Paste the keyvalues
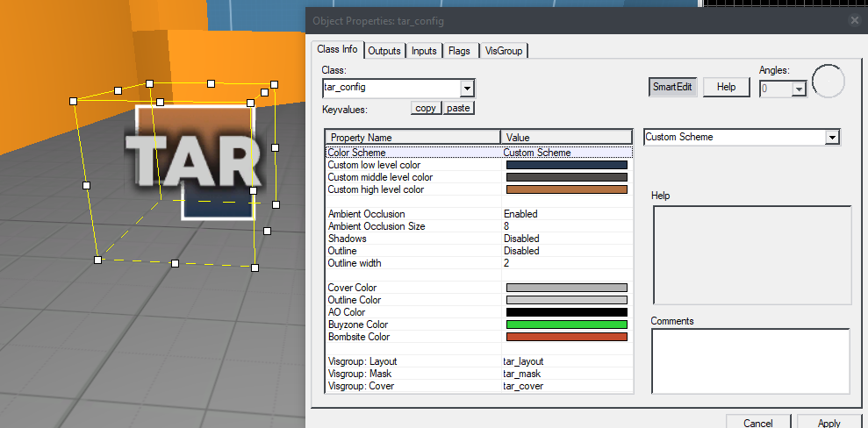868x428 pixels. pos(458,109)
